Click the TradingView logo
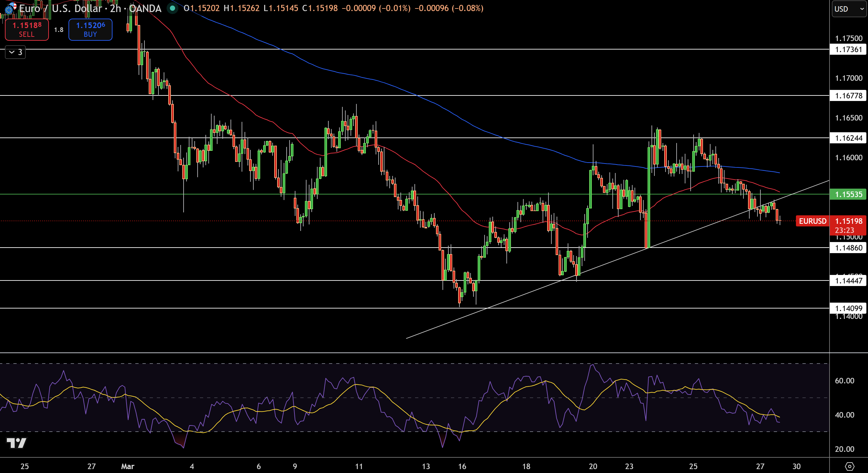 point(17,443)
